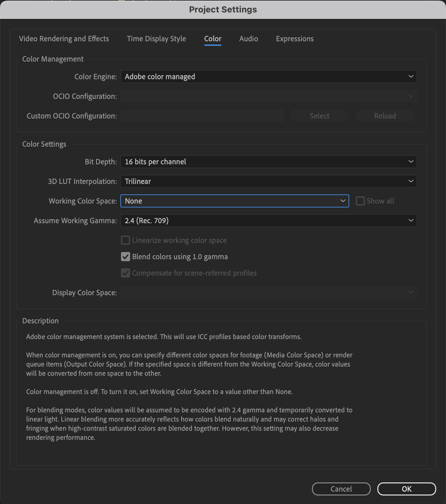Screen dimensions: 446x504
Task: Open the Display Color Space dropdown
Action: coord(268,292)
